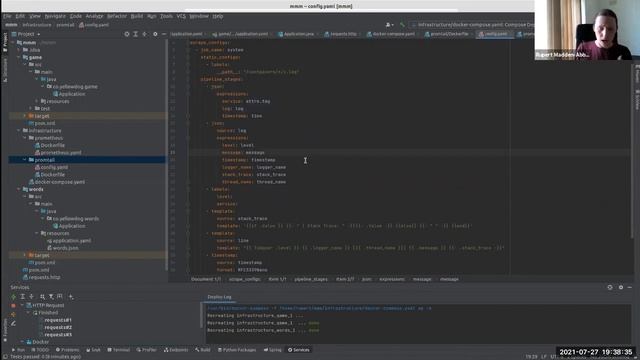Screen dimensions: 640x360
Task: Click the expand all icon in Services toolbar
Action: click(23, 297)
